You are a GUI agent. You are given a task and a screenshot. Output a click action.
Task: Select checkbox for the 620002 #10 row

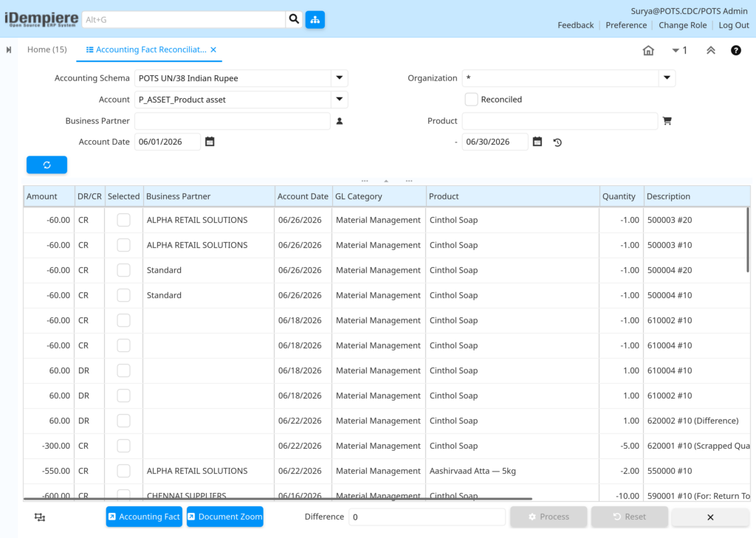pos(123,421)
